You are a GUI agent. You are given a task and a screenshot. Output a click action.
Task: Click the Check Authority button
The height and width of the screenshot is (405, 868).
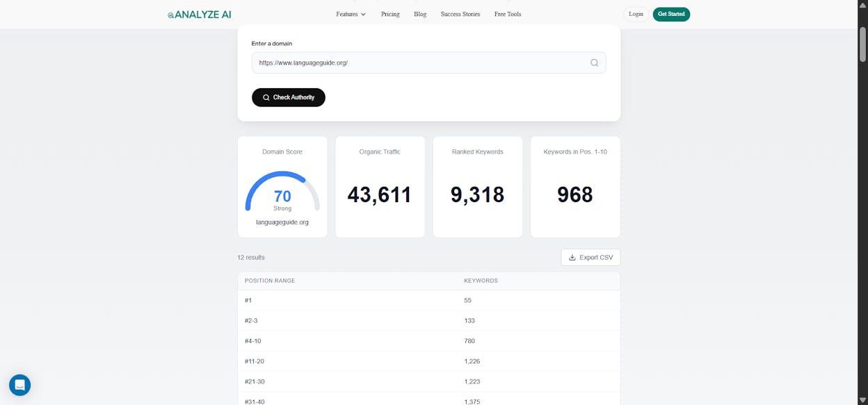tap(289, 97)
